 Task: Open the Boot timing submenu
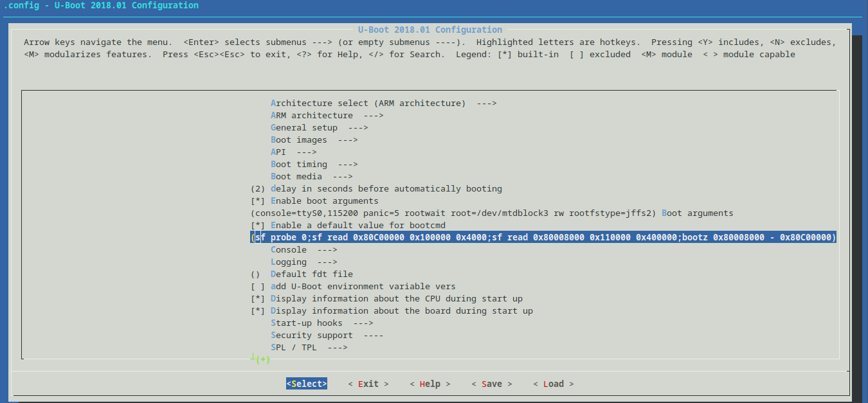tap(314, 165)
